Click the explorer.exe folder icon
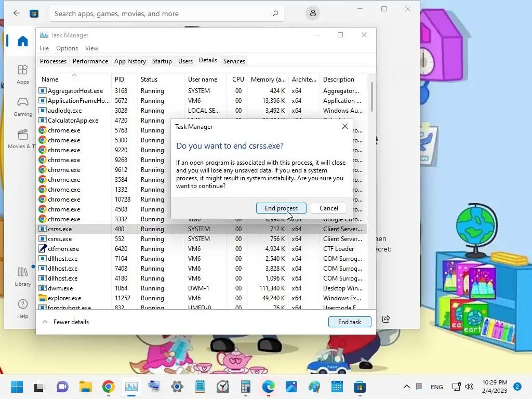Screen dimensions: 532x399 point(43,298)
